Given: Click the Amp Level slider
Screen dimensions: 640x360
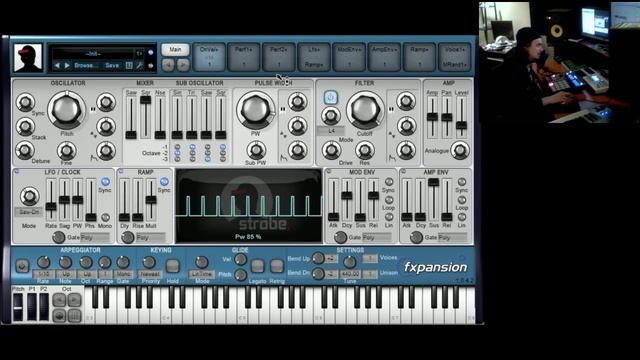Looking at the screenshot, I should point(461,118).
